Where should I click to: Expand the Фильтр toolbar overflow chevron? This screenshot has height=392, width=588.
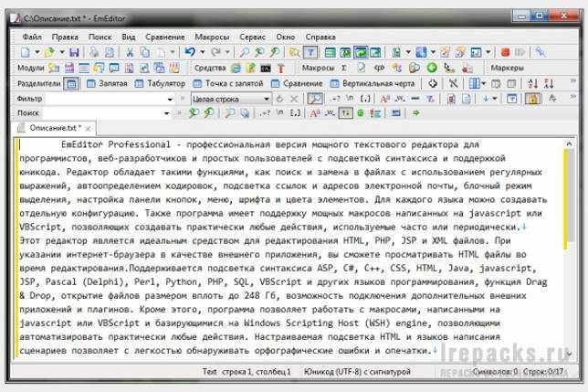coord(572,97)
